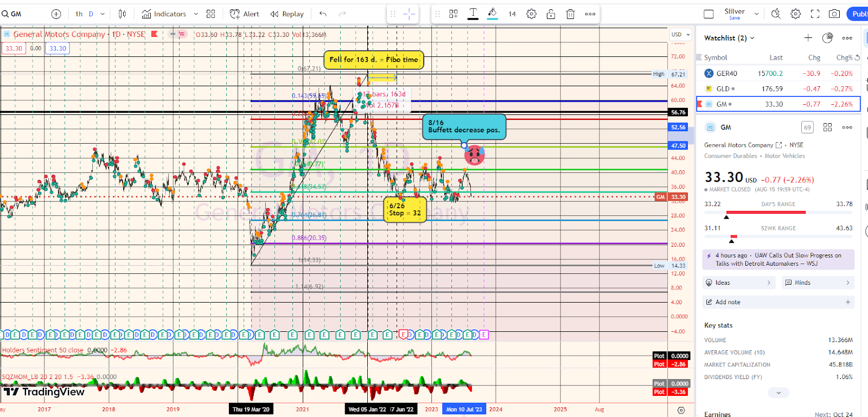Image resolution: width=868 pixels, height=417 pixels.
Task: Click the Publish button
Action: point(858,14)
